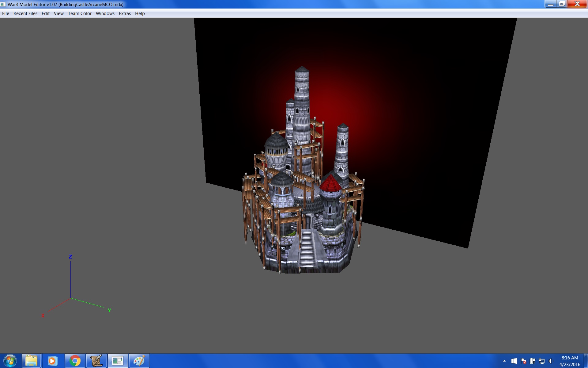588x368 pixels.
Task: Open the View menu
Action: click(59, 13)
